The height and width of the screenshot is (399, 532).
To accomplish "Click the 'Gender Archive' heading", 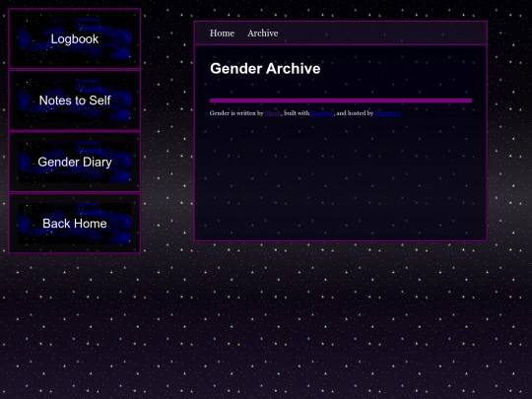I will [x=265, y=69].
